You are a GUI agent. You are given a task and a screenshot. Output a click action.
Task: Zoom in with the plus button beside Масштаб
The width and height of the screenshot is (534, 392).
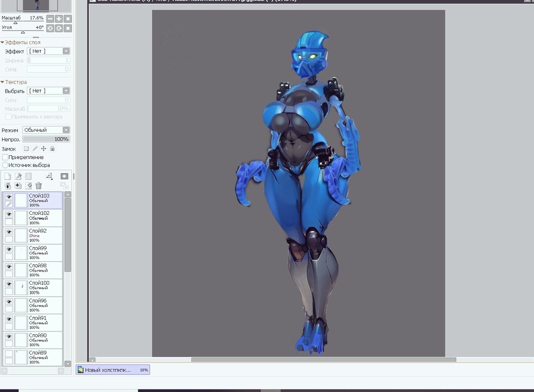coord(59,19)
